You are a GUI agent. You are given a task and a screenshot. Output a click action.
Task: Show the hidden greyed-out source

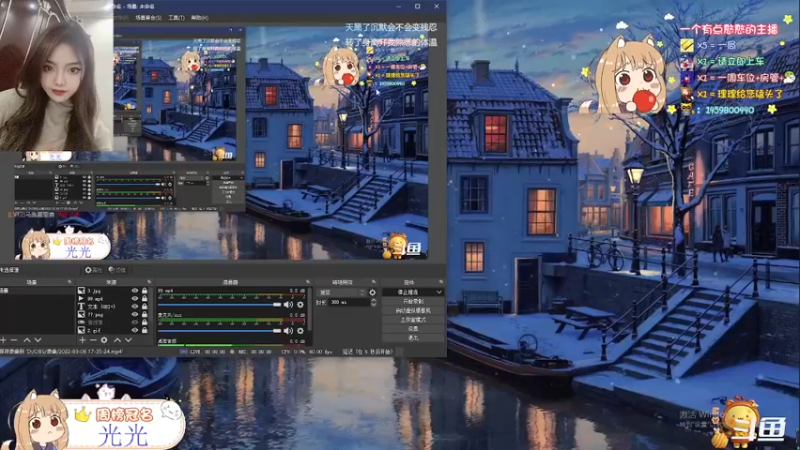135,322
